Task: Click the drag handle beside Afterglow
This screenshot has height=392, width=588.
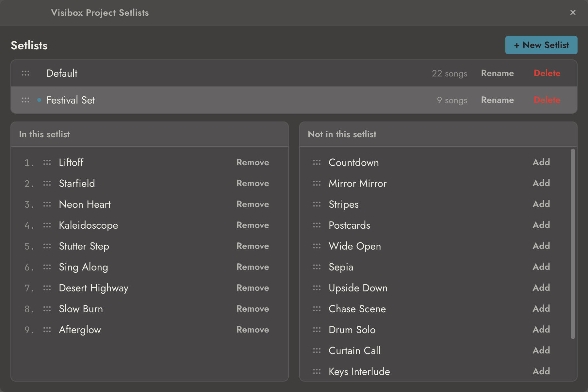Action: (x=47, y=330)
